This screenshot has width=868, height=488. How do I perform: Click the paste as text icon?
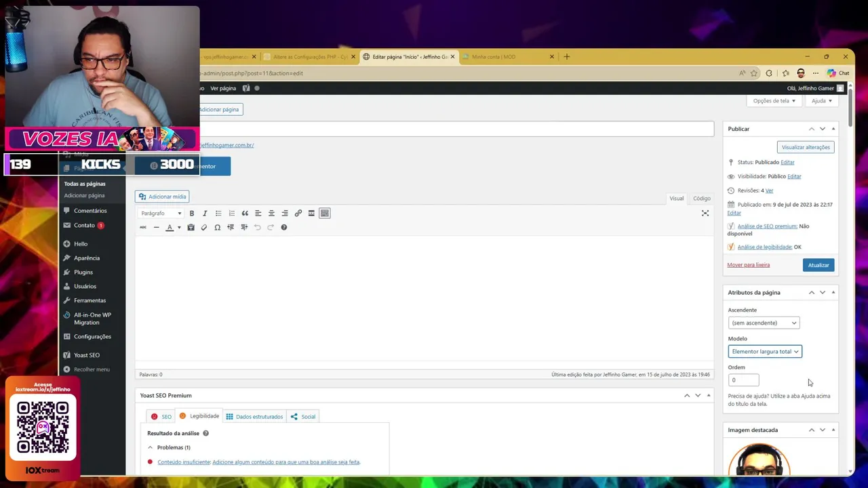click(191, 227)
